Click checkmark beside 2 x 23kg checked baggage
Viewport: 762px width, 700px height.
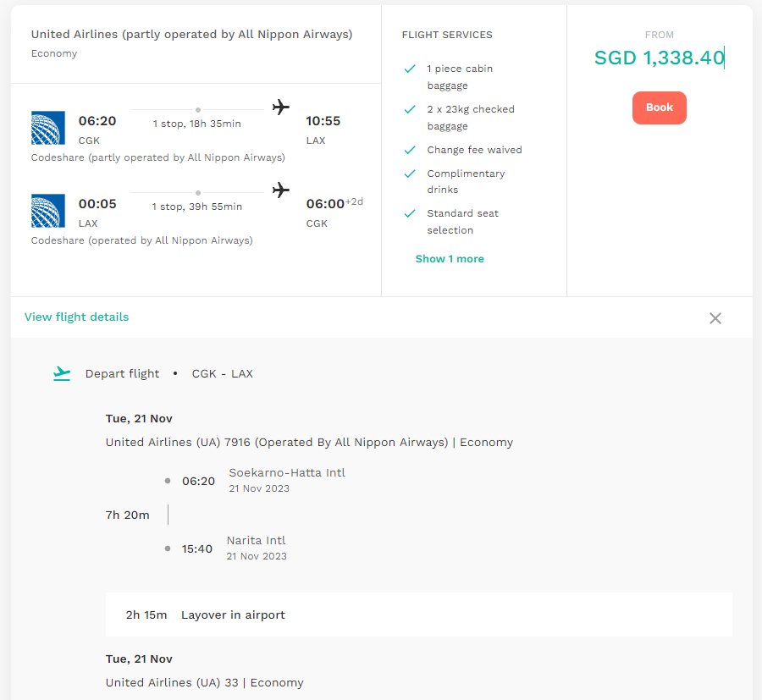410,109
